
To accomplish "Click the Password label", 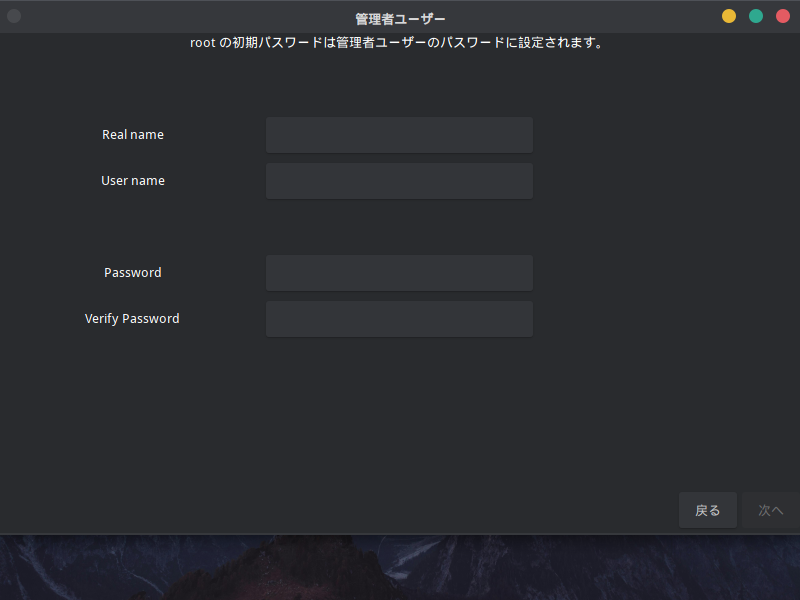I will point(133,272).
